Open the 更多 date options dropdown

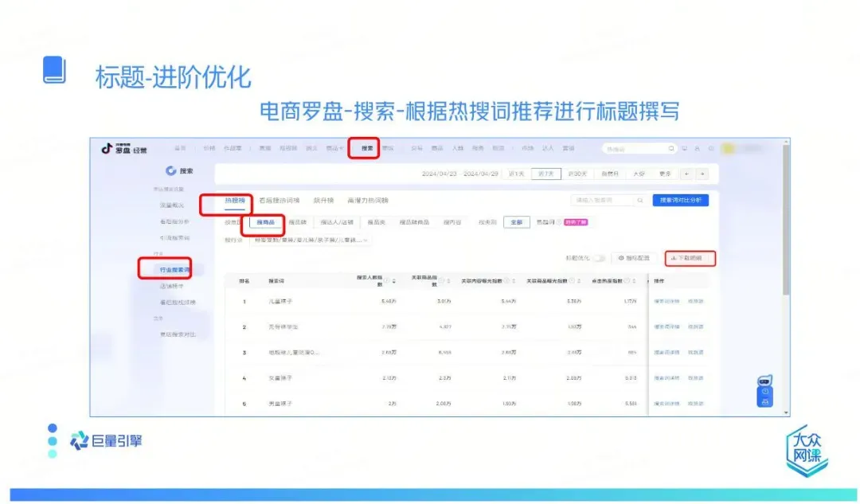tap(665, 174)
